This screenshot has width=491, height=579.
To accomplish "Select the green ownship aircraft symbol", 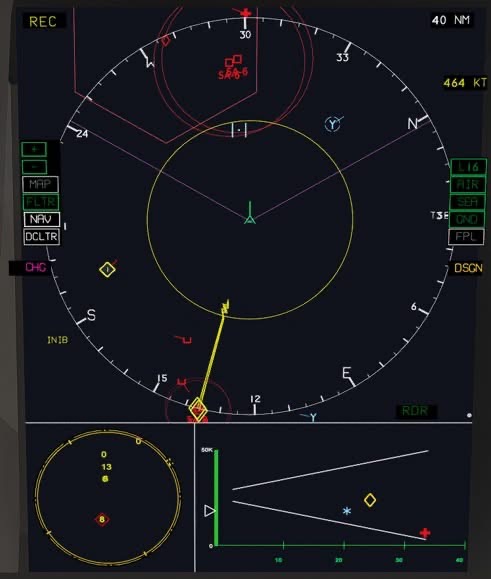I will click(x=250, y=214).
